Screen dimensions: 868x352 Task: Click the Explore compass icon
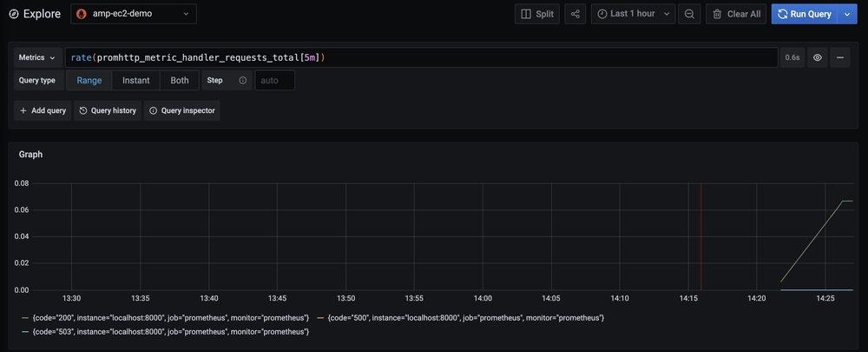coord(14,14)
